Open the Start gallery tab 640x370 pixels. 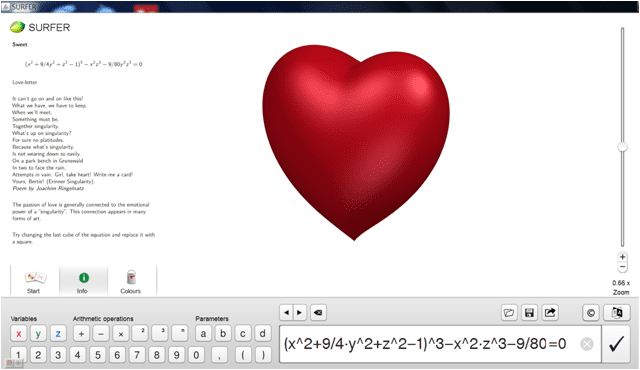(x=35, y=281)
